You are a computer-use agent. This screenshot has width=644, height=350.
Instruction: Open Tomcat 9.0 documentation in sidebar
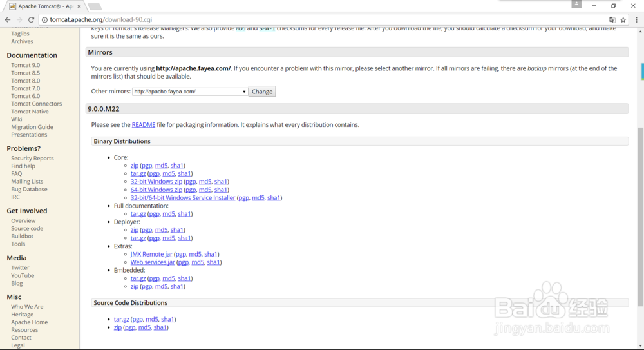click(26, 65)
